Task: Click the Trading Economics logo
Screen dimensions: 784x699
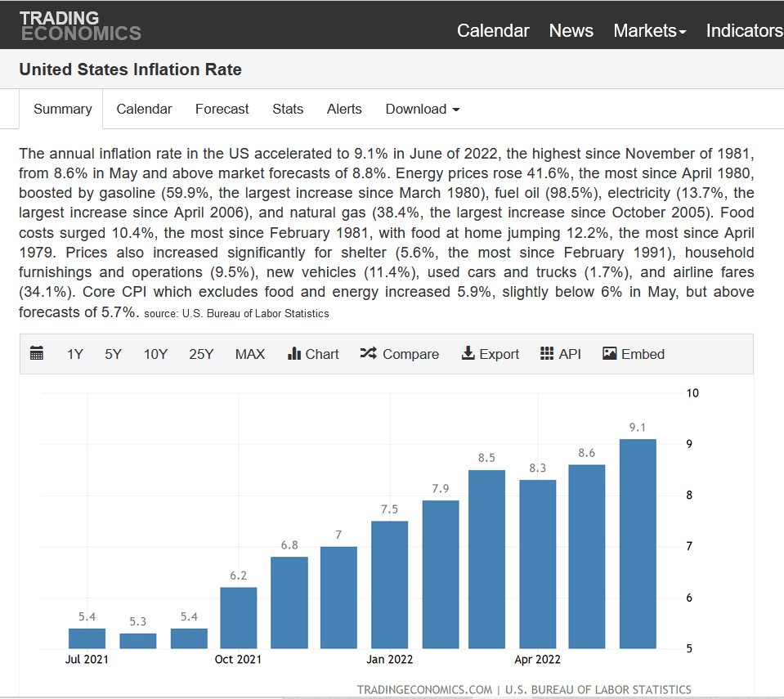Action: [x=80, y=25]
